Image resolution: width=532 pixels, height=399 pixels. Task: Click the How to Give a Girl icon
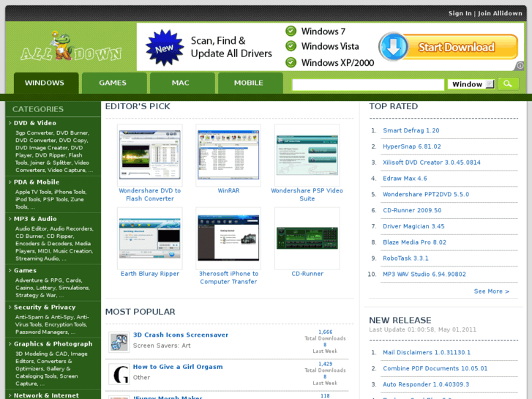pyautogui.click(x=119, y=374)
